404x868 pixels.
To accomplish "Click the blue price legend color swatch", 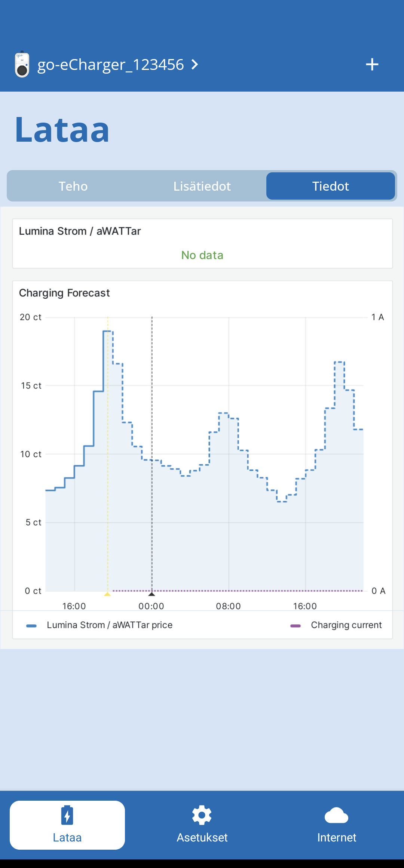I will 31,626.
